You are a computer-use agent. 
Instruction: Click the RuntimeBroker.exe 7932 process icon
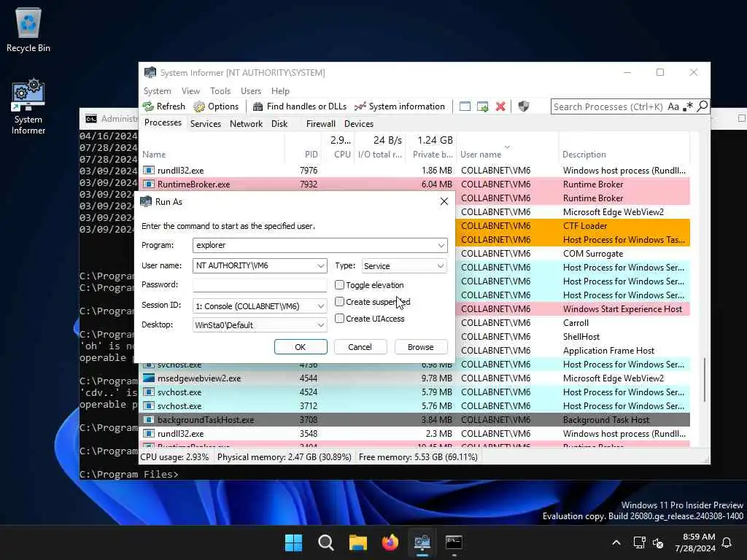pos(149,184)
